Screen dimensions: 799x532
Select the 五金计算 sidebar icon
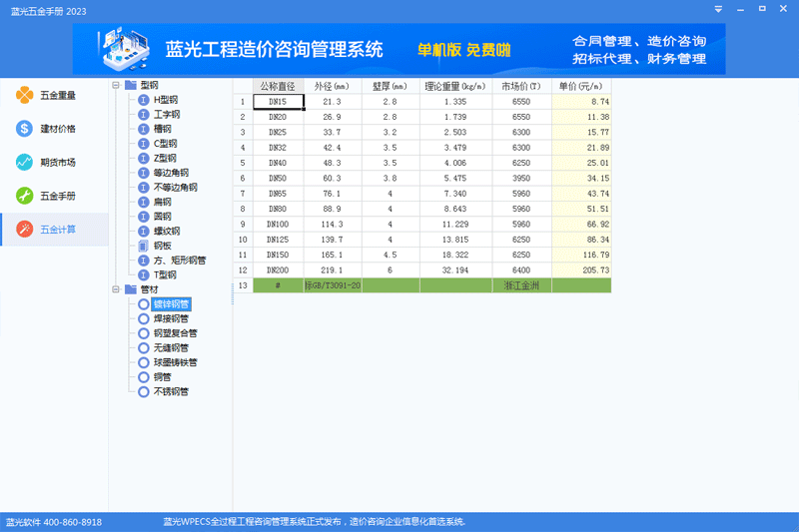tap(24, 230)
